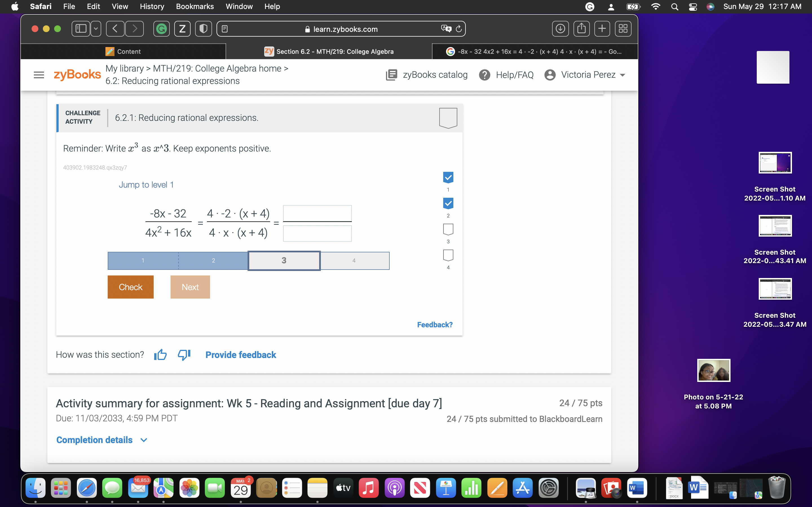Open the Safari downloads icon
The height and width of the screenshot is (507, 812).
point(560,29)
